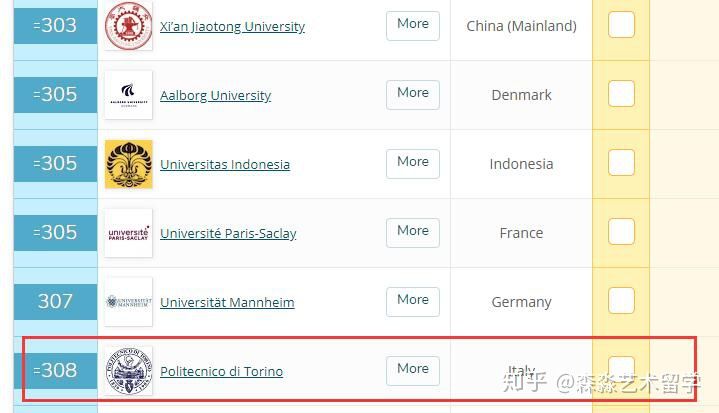Click the Universitas Indonesia yellow emblem
719x413 pixels.
coord(128,164)
